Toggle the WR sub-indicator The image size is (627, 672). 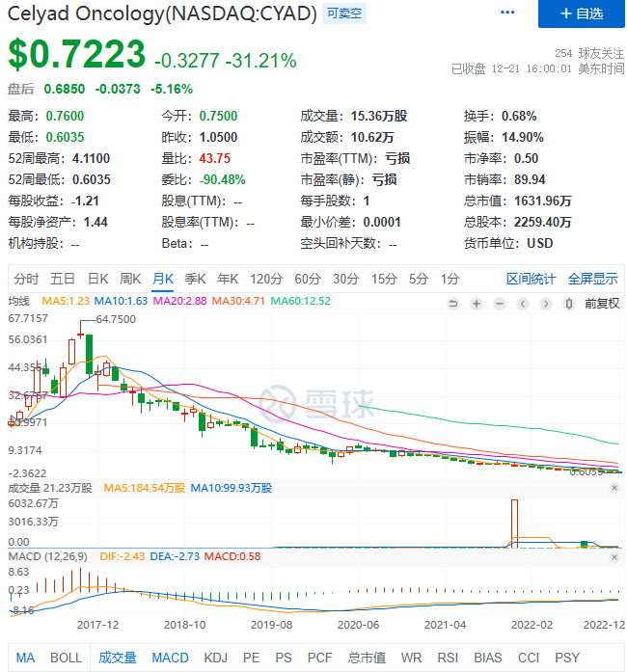(411, 658)
